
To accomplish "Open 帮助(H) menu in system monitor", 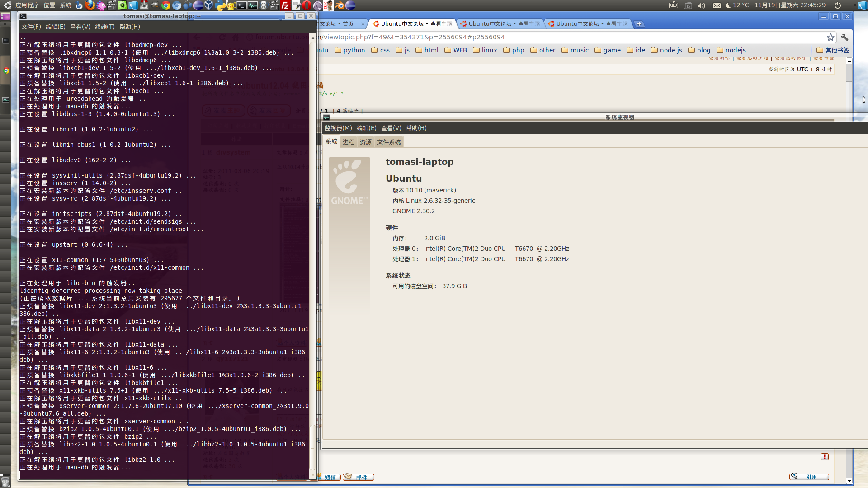I will coord(416,128).
